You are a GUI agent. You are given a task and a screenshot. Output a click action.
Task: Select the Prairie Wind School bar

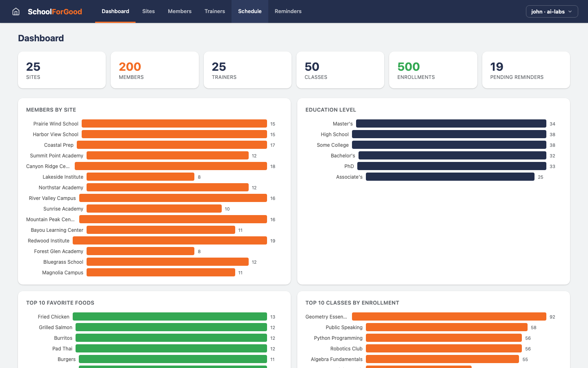pyautogui.click(x=174, y=123)
